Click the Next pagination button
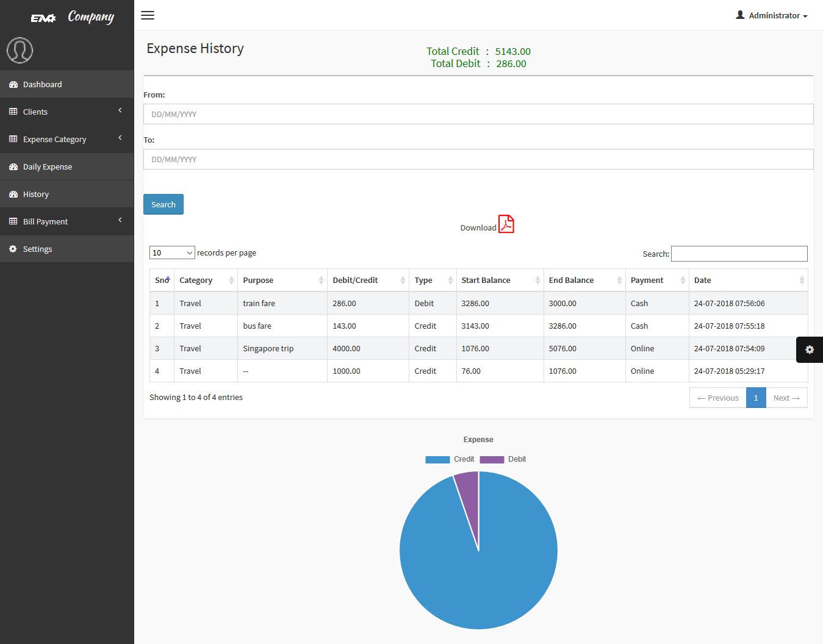Viewport: 823px width, 644px height. point(786,398)
